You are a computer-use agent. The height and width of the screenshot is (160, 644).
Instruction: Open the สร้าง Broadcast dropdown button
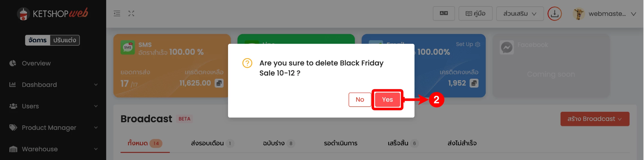[x=595, y=119]
